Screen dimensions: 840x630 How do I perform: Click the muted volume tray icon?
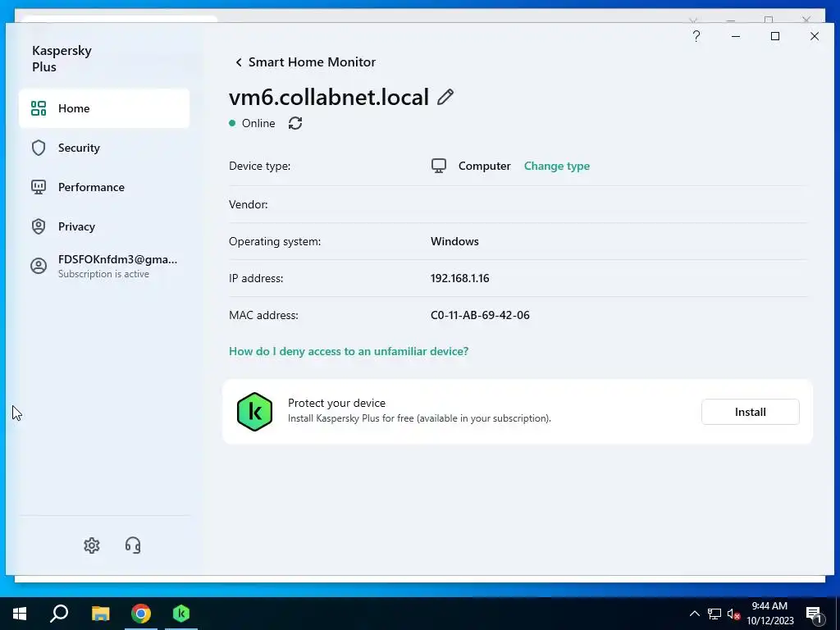[x=733, y=614]
